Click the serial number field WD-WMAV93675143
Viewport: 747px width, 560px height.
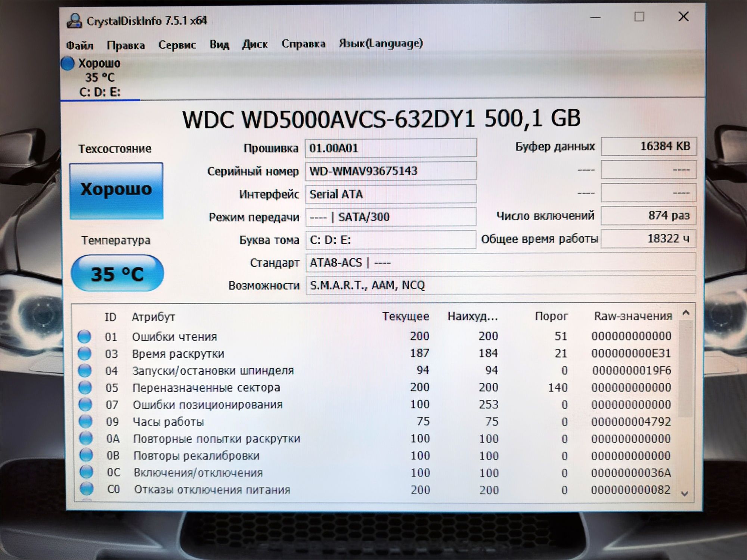coord(391,171)
